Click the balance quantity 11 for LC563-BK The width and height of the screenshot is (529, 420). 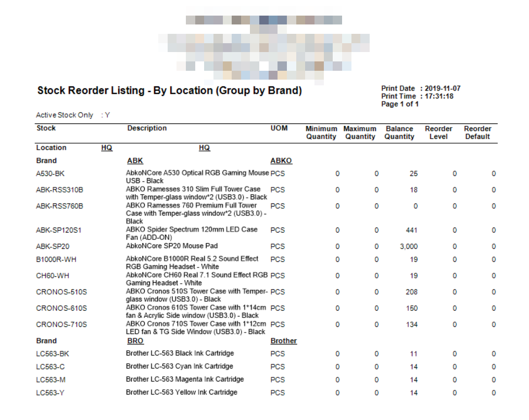[x=413, y=354]
